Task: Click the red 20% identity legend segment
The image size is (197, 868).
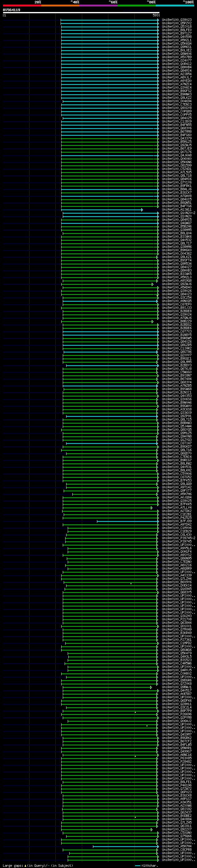Action: coord(22,6)
